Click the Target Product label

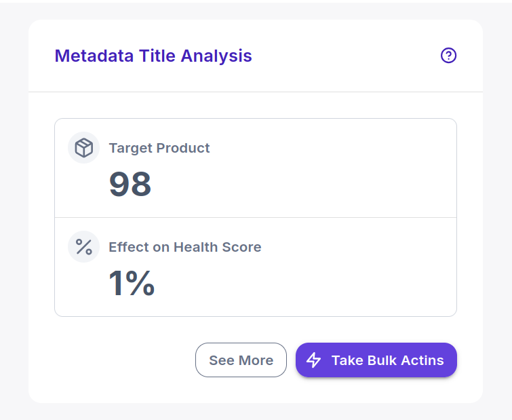pyautogui.click(x=159, y=148)
